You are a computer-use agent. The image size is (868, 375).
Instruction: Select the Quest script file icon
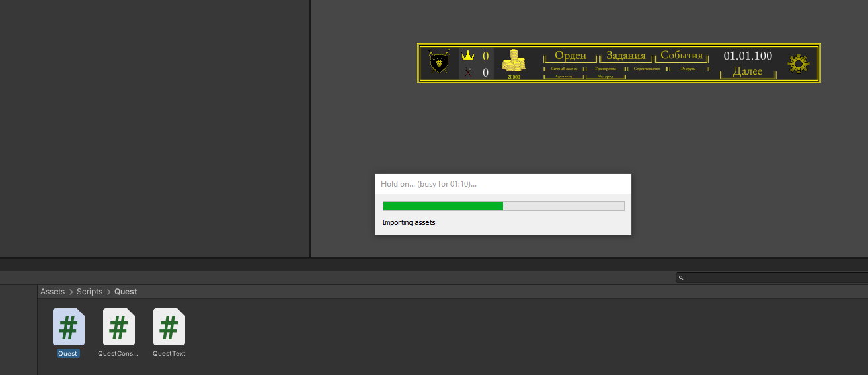[69, 327]
